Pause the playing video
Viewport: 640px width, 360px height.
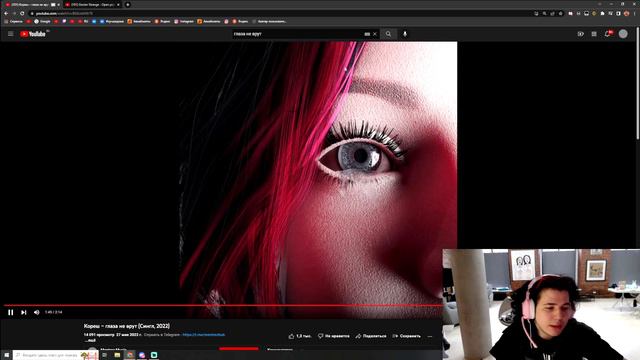coord(11,312)
